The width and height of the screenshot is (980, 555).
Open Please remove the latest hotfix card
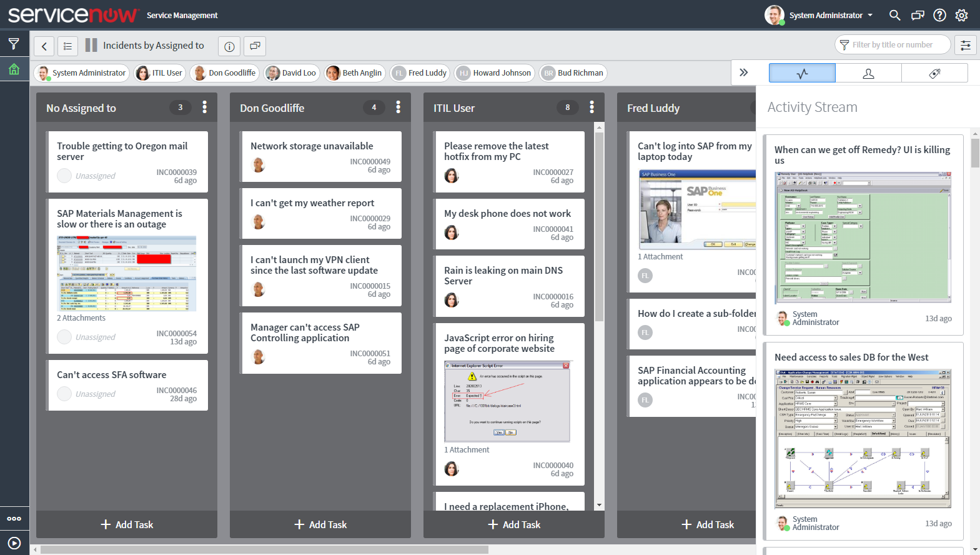510,161
